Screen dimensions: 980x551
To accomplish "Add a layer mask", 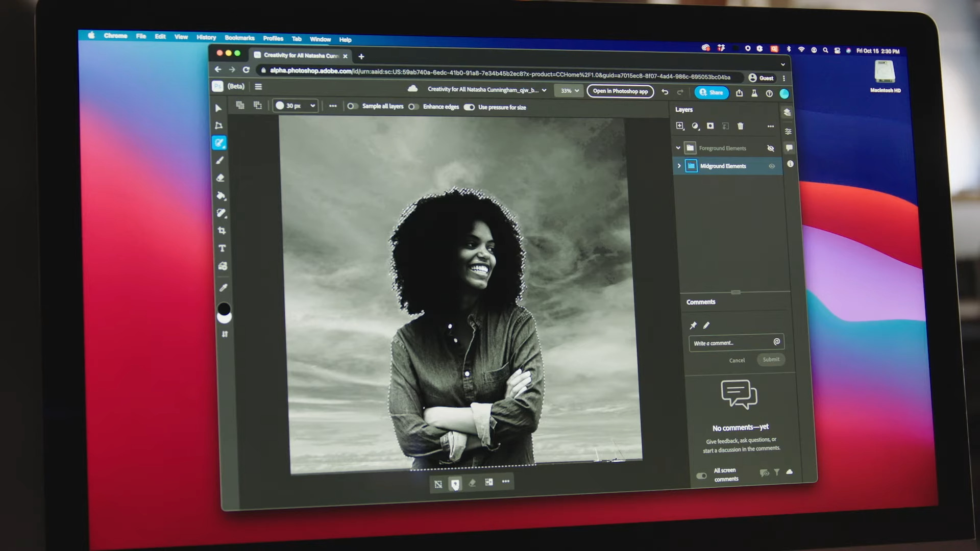I will point(710,126).
